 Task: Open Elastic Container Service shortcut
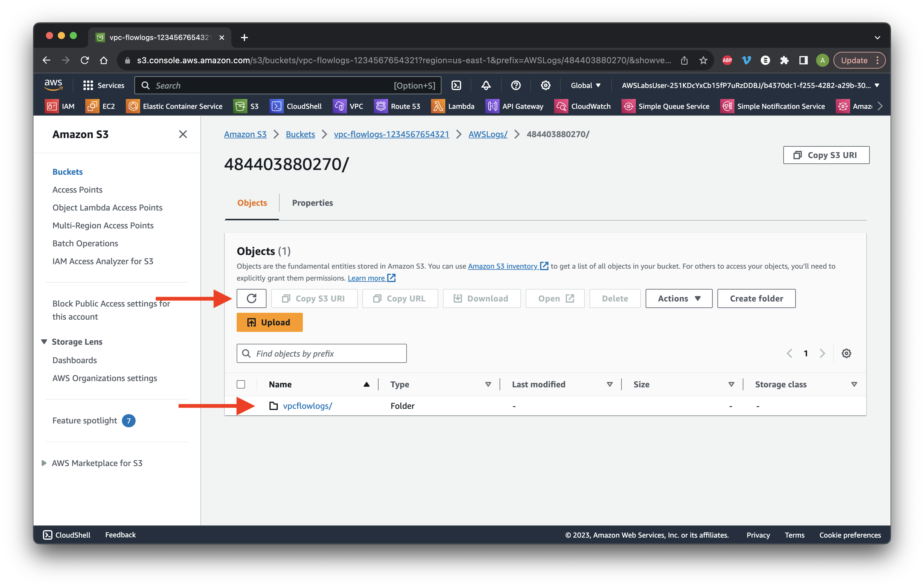174,106
